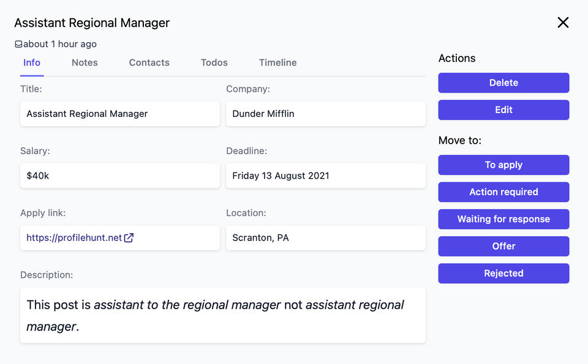The image size is (588, 364).
Task: Select the Todos tab
Action: pyautogui.click(x=214, y=62)
